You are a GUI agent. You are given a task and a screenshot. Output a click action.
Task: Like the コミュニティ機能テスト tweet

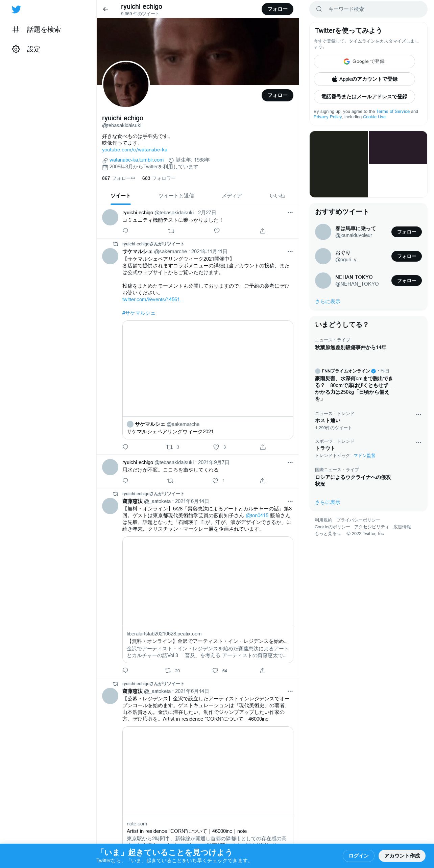pyautogui.click(x=217, y=231)
